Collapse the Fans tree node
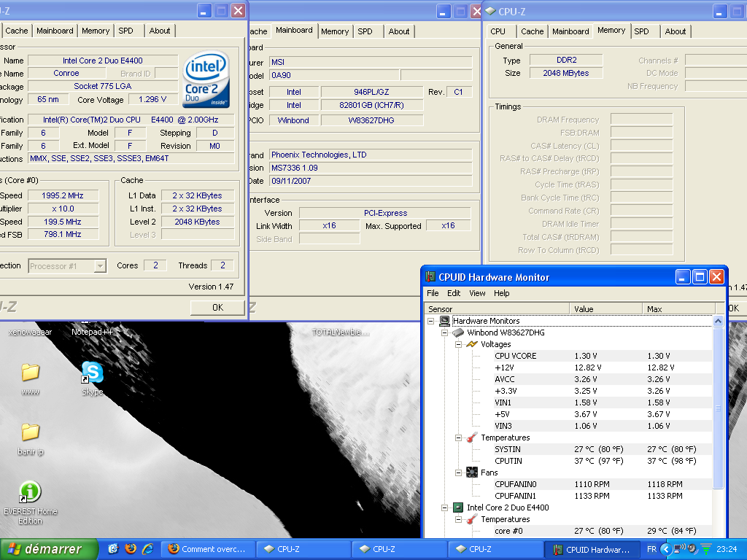This screenshot has width=747, height=560. tap(458, 472)
